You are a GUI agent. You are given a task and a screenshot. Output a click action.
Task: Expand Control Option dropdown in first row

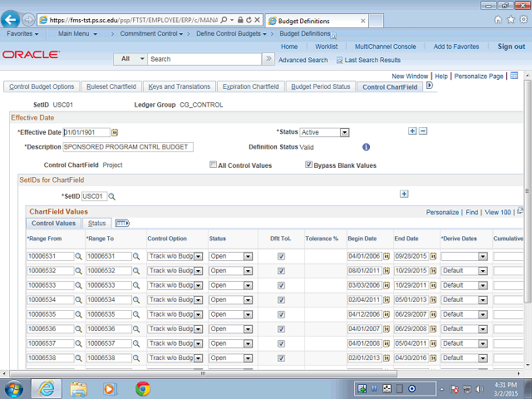point(198,257)
